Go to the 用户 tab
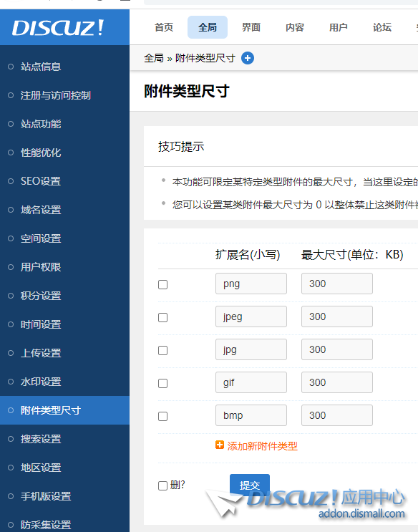Image resolution: width=418 pixels, height=532 pixels. [339, 27]
